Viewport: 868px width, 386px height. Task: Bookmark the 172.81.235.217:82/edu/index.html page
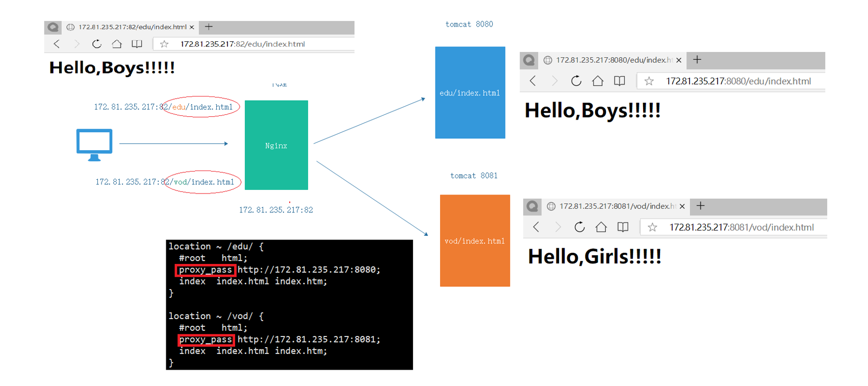point(164,44)
